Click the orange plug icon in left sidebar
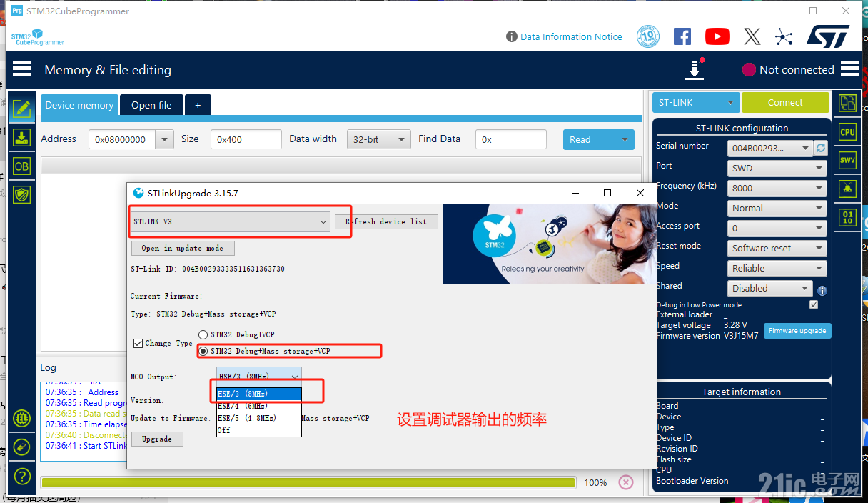868x503 pixels. coord(22,447)
